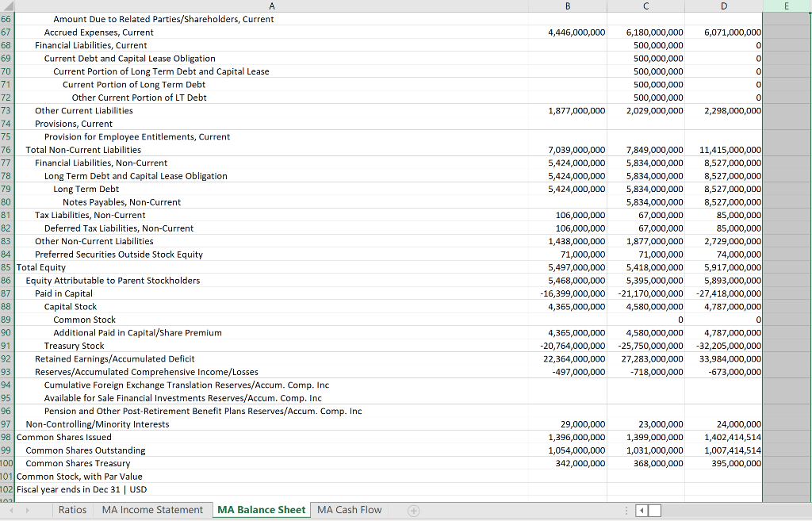
Task: Select the active MA Balance Sheet tab
Action: click(261, 510)
